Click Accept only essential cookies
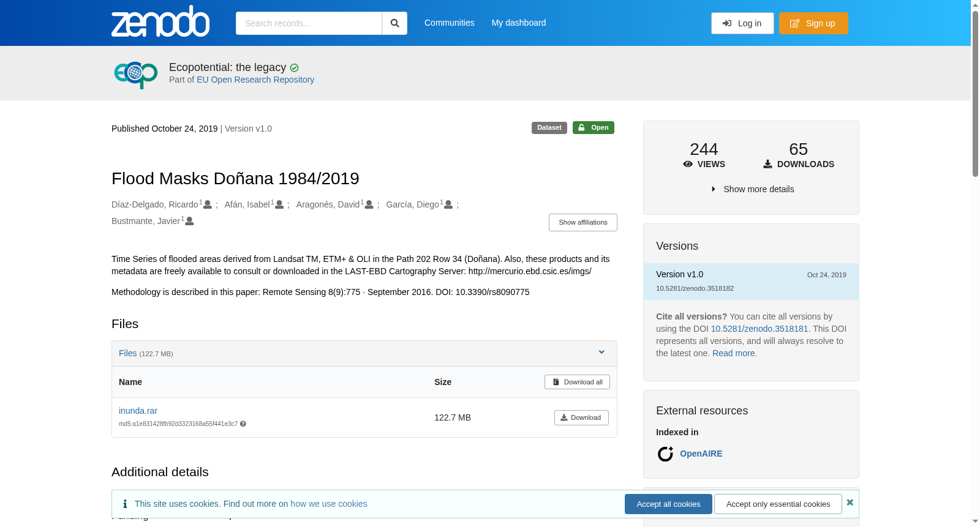This screenshot has width=980, height=527. (x=778, y=504)
